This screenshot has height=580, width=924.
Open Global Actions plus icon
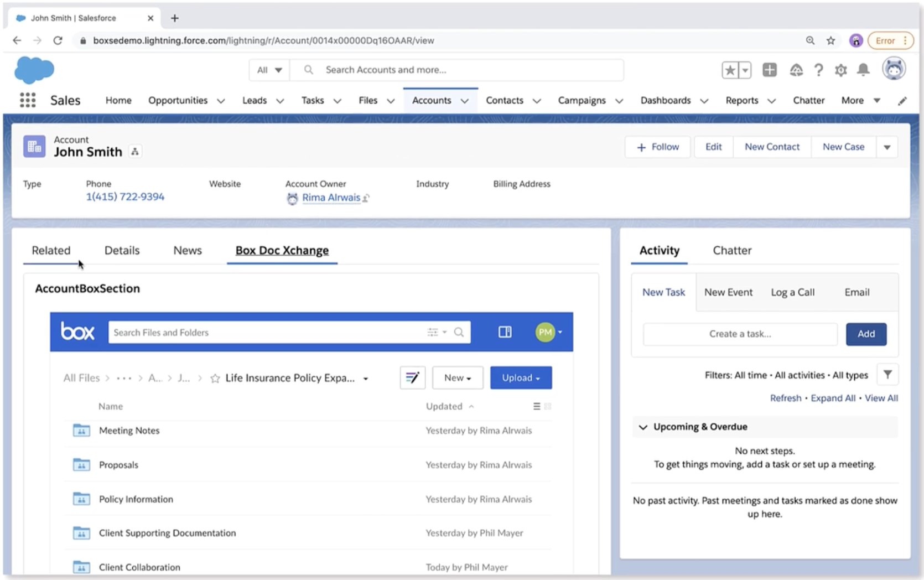click(770, 70)
